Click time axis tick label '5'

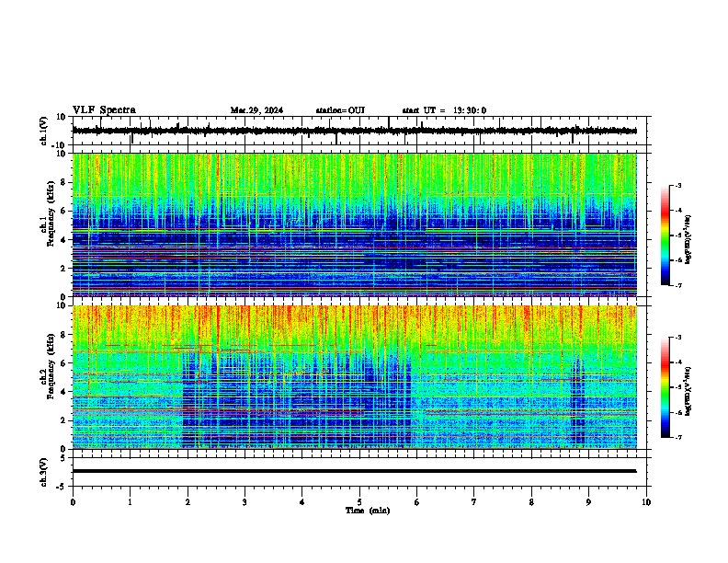pos(359,502)
